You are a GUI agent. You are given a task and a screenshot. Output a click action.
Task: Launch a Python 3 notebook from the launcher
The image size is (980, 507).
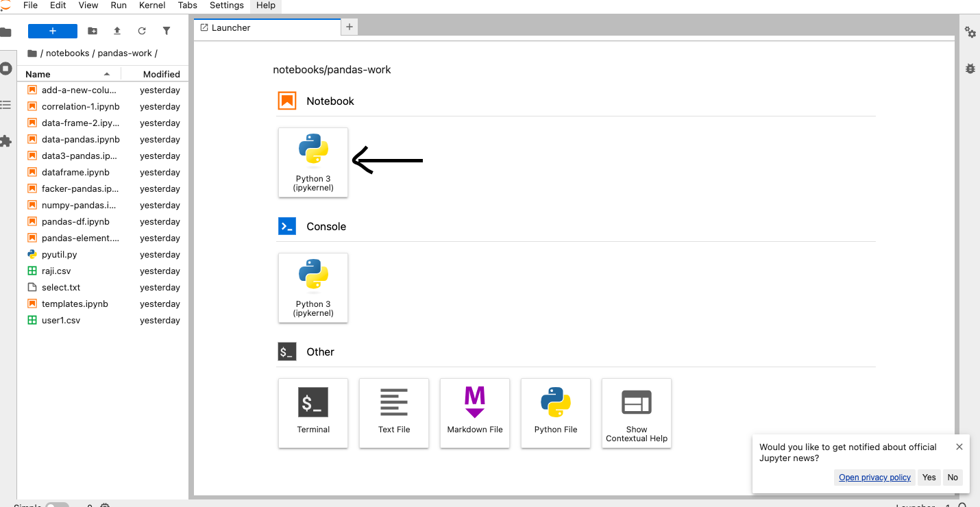click(x=313, y=162)
